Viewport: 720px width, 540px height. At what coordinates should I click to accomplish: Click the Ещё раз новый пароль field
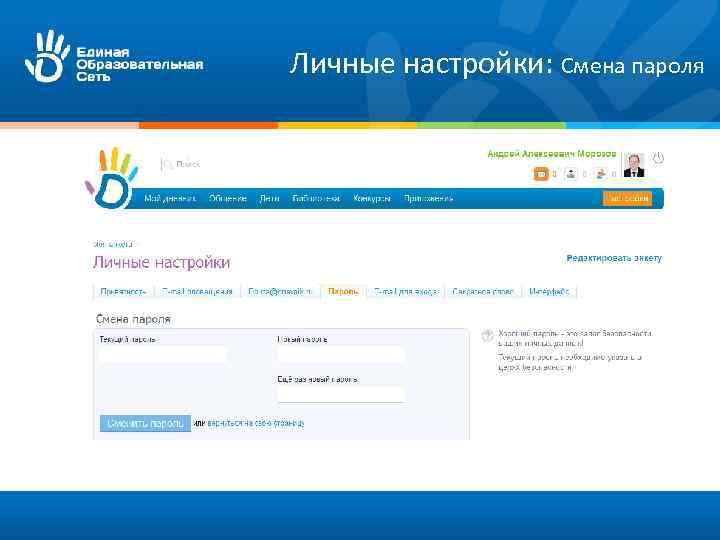click(341, 394)
